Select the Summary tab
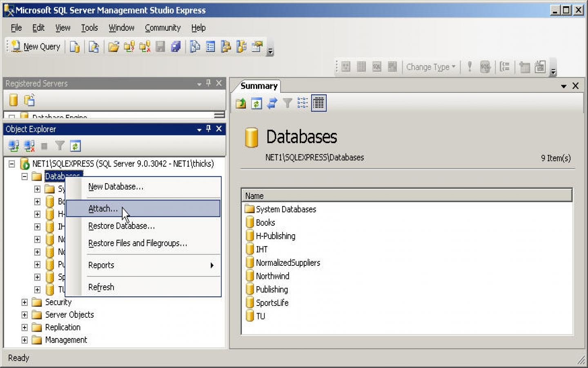588x368 pixels. coord(259,86)
